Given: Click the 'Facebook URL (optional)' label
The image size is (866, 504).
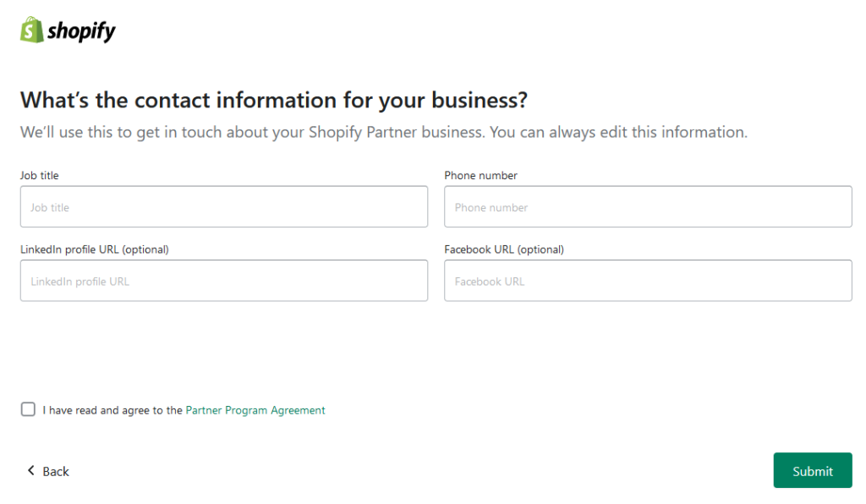Looking at the screenshot, I should coord(504,249).
